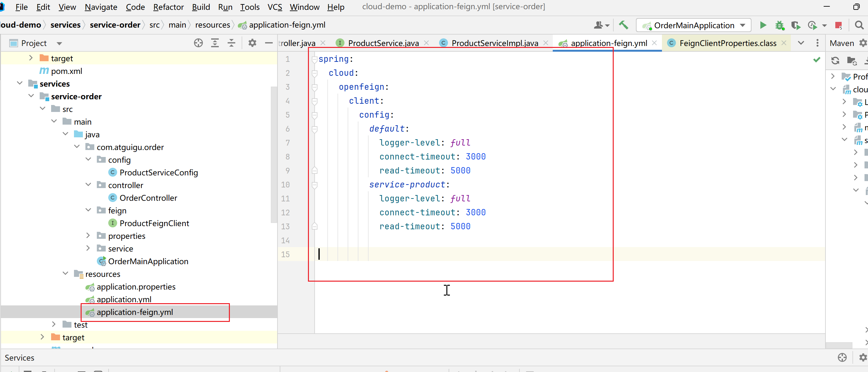Open the Refactor menu
This screenshot has height=372, width=868.
[168, 7]
